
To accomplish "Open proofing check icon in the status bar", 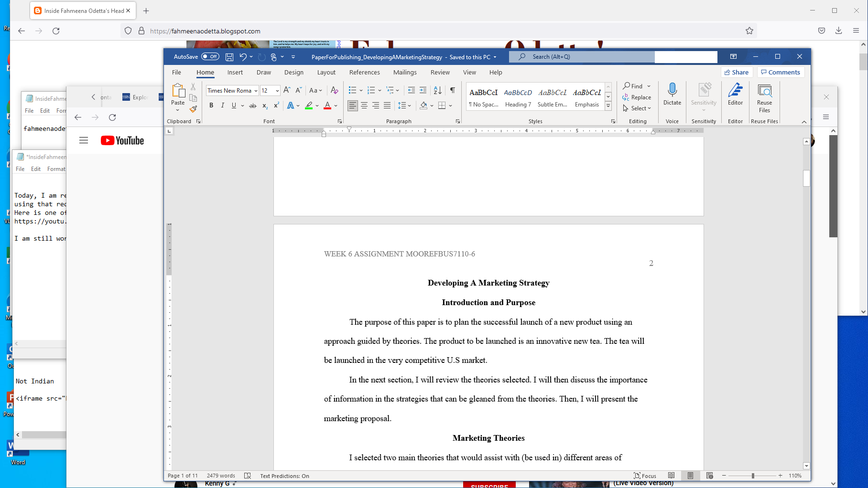I will (x=248, y=476).
